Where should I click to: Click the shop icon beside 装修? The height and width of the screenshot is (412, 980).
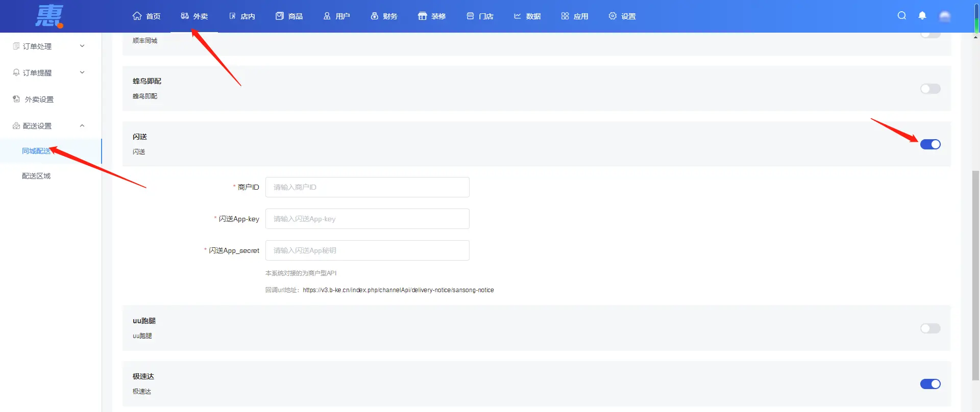[422, 16]
